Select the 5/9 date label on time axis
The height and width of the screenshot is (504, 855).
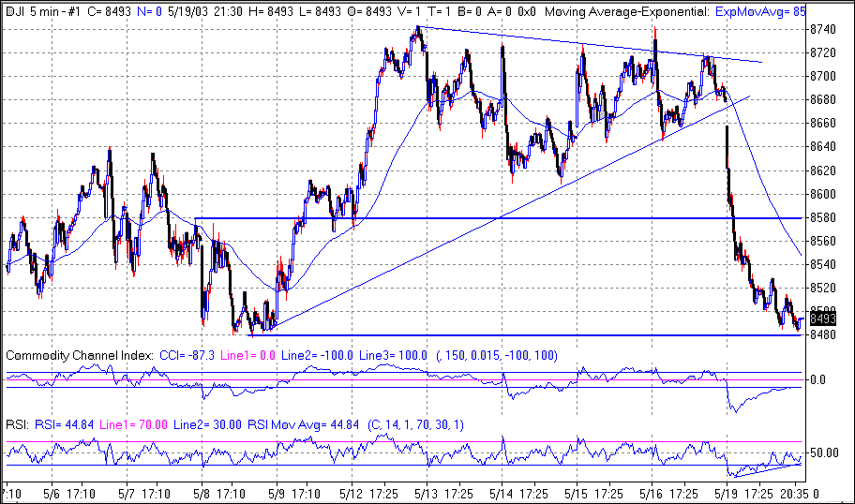(x=277, y=495)
